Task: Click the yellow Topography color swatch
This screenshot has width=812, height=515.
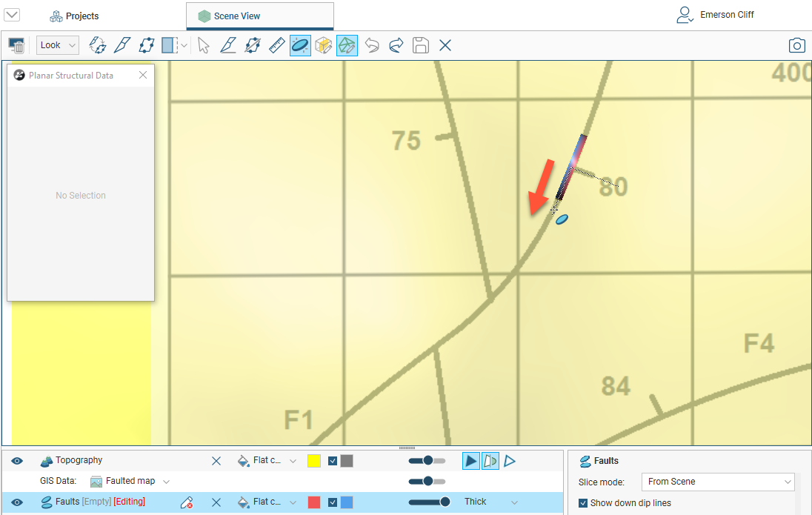Action: coord(314,461)
